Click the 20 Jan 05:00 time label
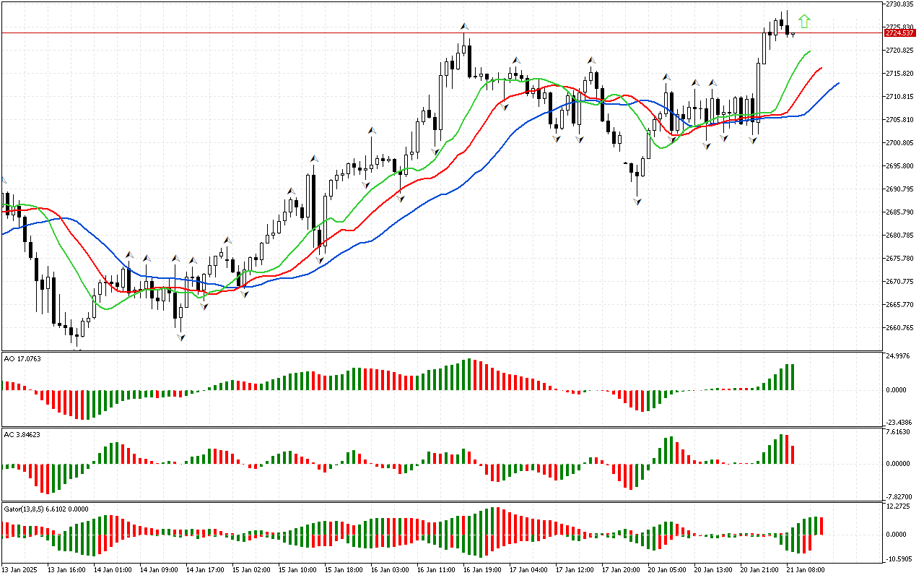 (668, 570)
